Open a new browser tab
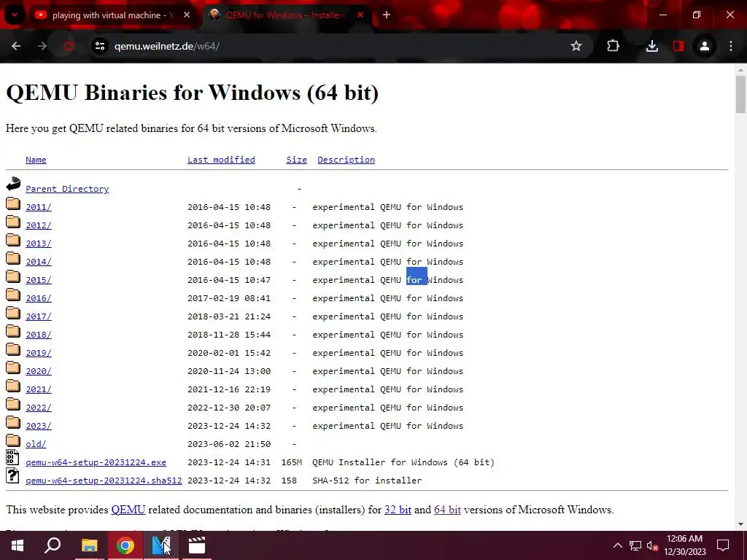Image resolution: width=747 pixels, height=560 pixels. (387, 15)
